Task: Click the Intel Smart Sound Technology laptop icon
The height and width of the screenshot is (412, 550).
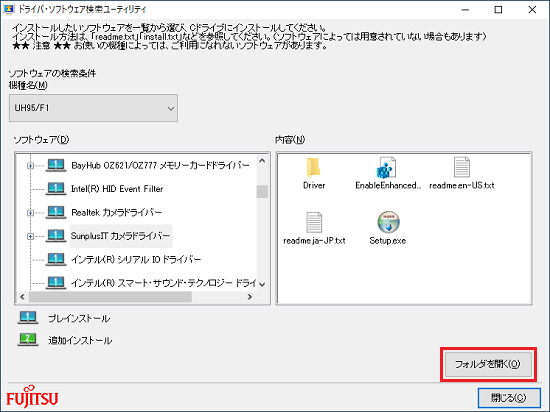Action: pyautogui.click(x=56, y=283)
